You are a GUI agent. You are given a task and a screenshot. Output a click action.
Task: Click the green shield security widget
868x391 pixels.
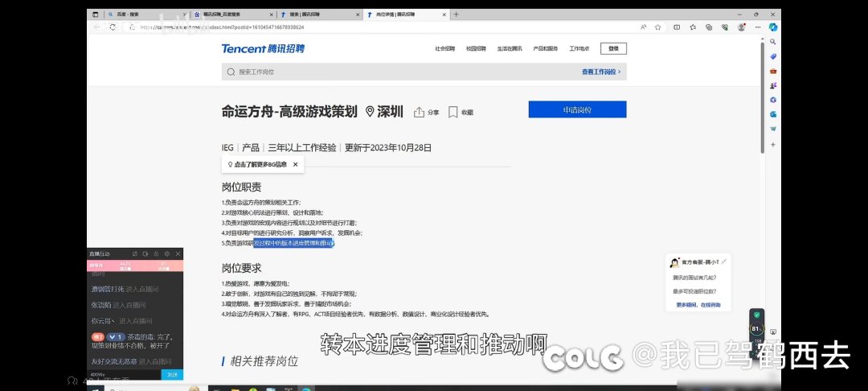[x=757, y=315]
